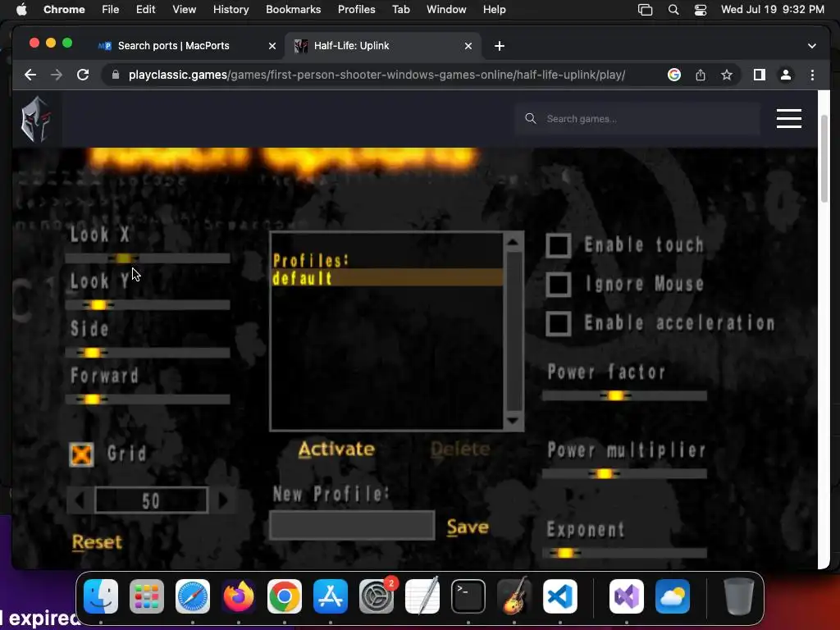Image resolution: width=840 pixels, height=630 pixels.
Task: Open the History menu
Action: (231, 10)
